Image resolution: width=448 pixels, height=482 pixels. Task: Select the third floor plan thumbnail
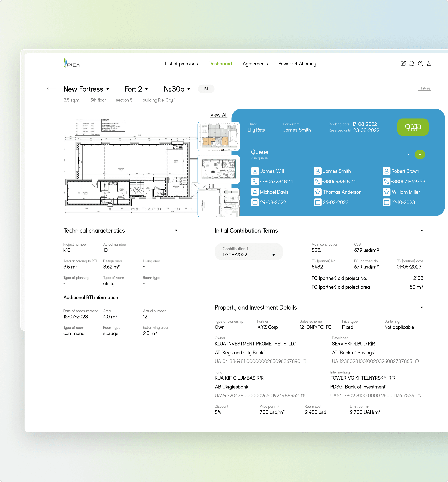(219, 203)
